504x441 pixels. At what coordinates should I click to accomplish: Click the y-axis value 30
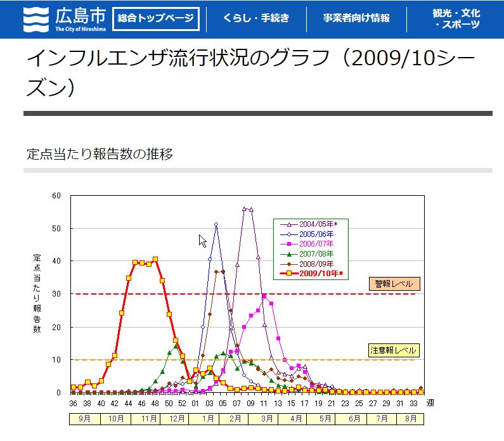[56, 294]
